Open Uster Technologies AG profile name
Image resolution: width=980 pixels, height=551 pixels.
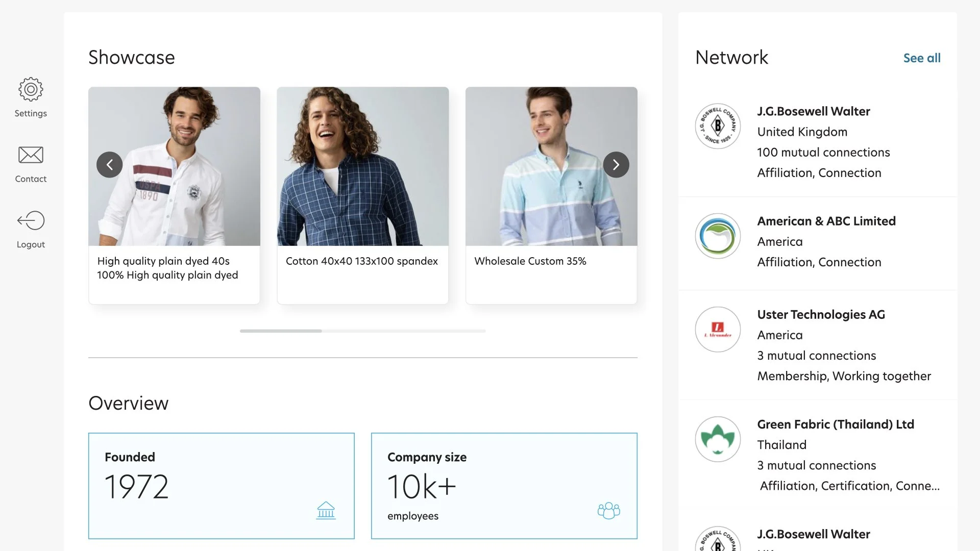[821, 314]
